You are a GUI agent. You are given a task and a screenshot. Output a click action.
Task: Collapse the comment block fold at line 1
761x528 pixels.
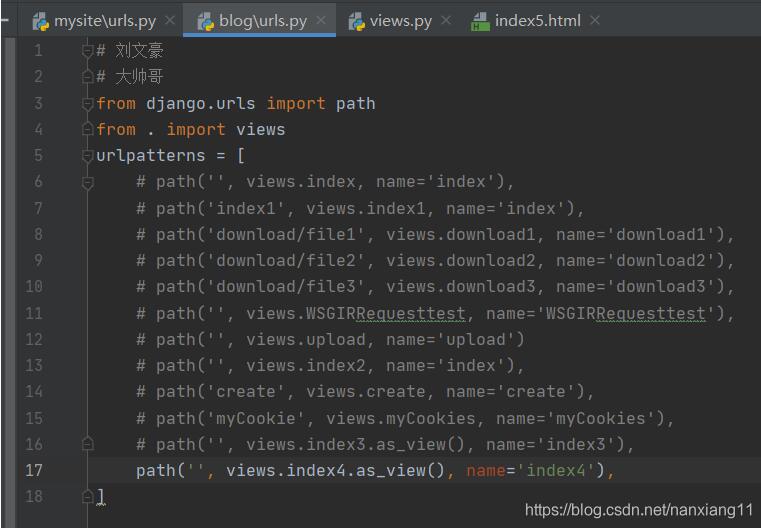(88, 52)
